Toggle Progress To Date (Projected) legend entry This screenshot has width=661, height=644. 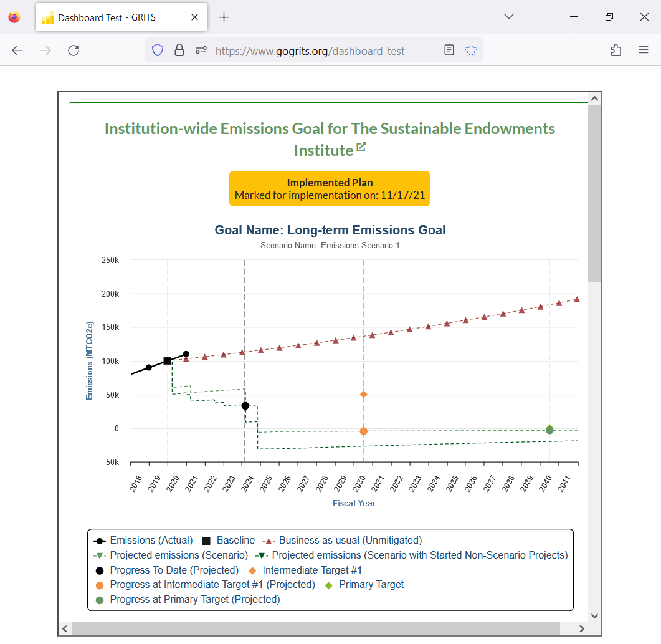167,570
